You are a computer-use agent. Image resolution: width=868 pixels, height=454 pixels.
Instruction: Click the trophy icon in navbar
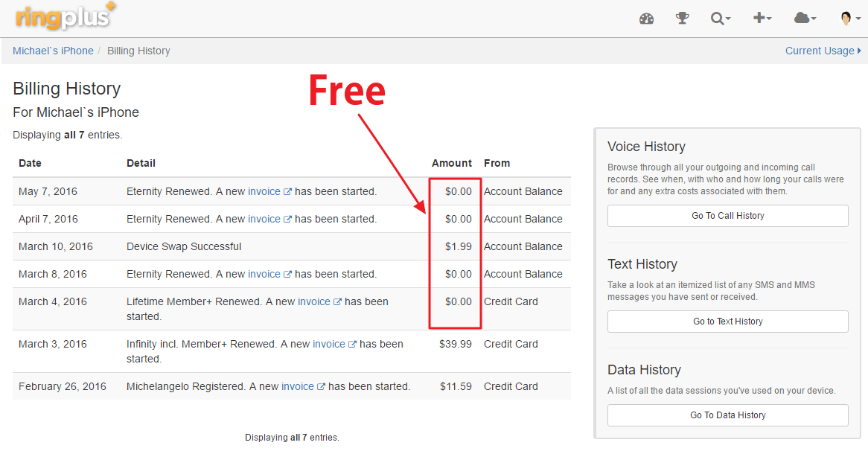coord(682,19)
